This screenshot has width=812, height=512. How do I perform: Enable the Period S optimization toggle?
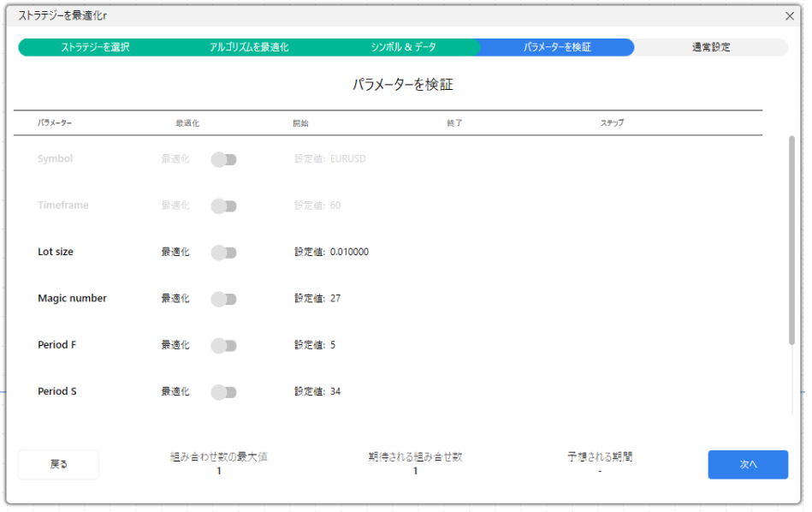[x=223, y=392]
